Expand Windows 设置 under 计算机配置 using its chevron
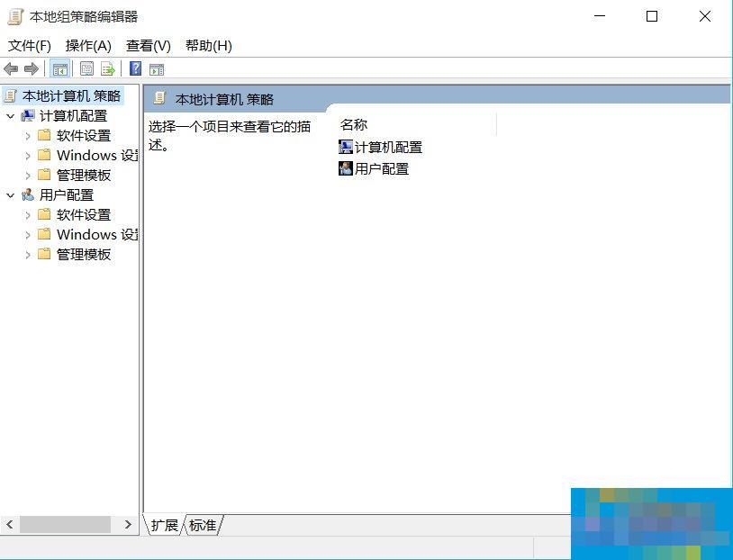 (x=28, y=156)
